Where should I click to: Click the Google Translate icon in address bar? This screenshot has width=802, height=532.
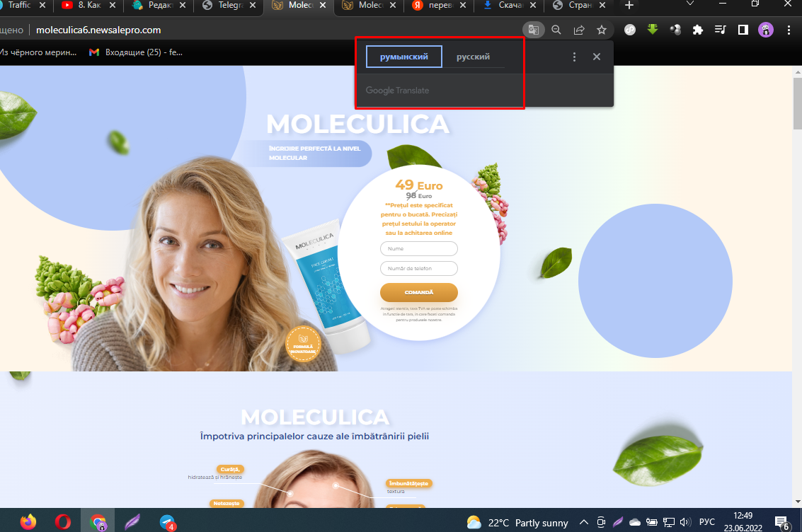534,30
